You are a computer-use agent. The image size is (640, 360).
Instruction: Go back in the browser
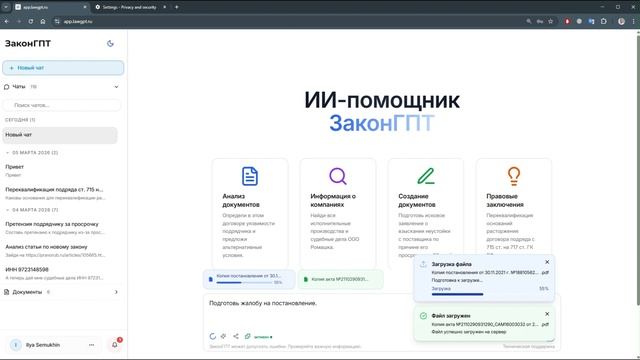pyautogui.click(x=7, y=21)
